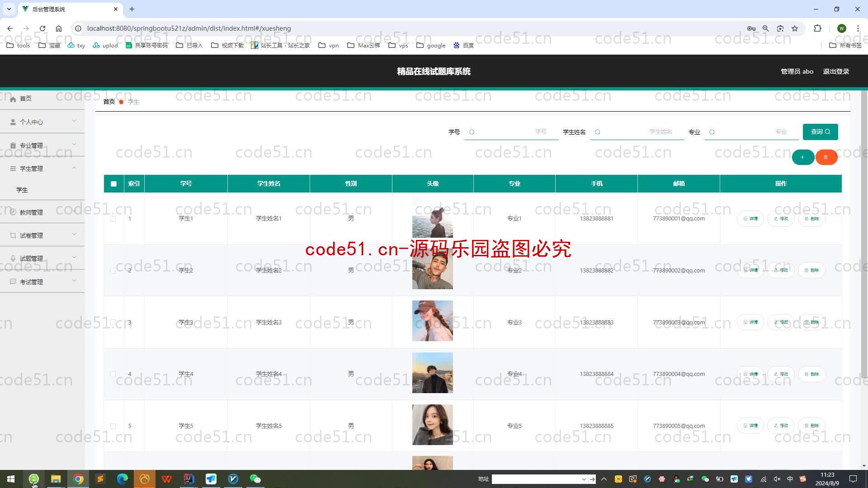
Task: Click 首页 breadcrumb link
Action: coord(109,101)
